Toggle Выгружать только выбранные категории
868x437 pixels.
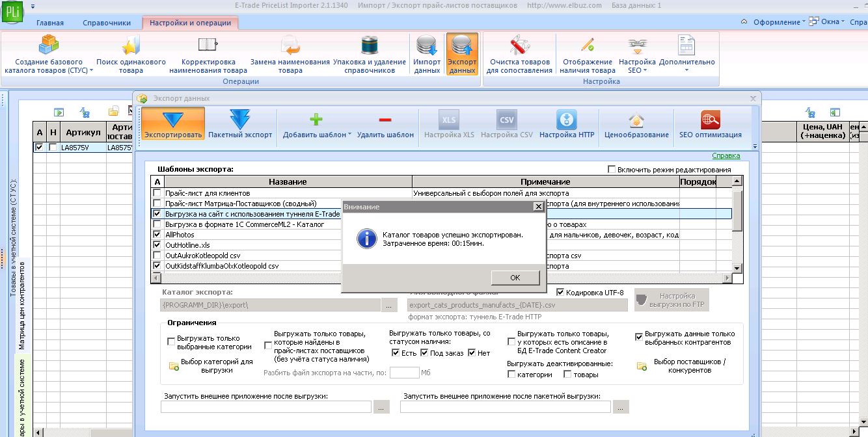(x=171, y=341)
